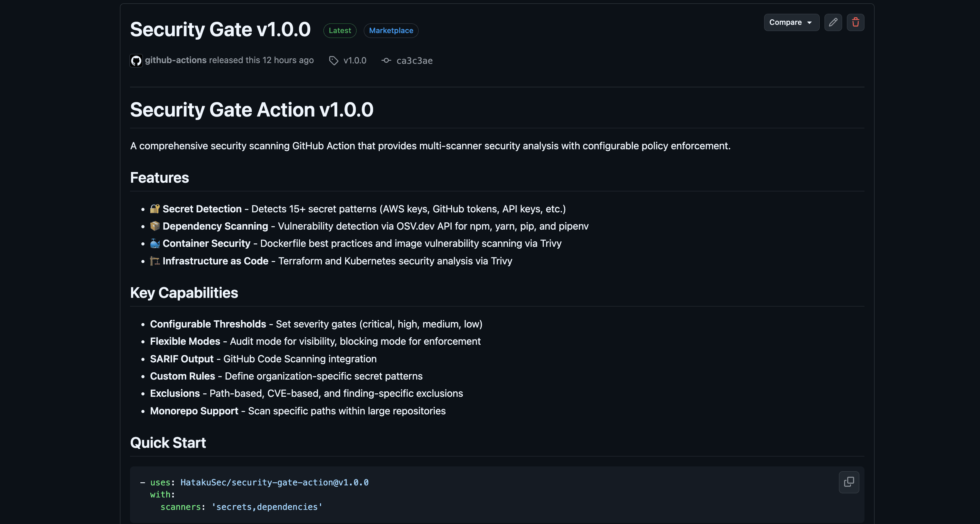Open commit ca3c3ae

pyautogui.click(x=414, y=60)
